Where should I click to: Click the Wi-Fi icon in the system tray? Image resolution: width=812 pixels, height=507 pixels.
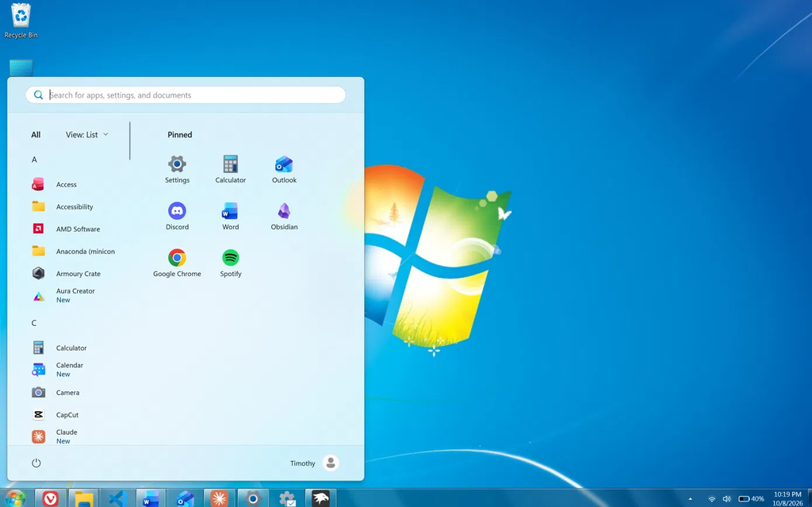pyautogui.click(x=711, y=499)
